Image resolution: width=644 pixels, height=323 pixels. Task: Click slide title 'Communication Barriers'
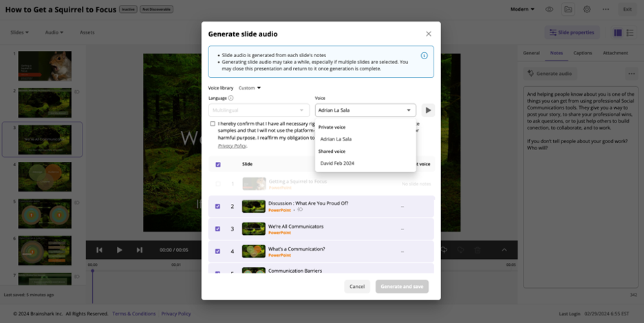coord(295,271)
